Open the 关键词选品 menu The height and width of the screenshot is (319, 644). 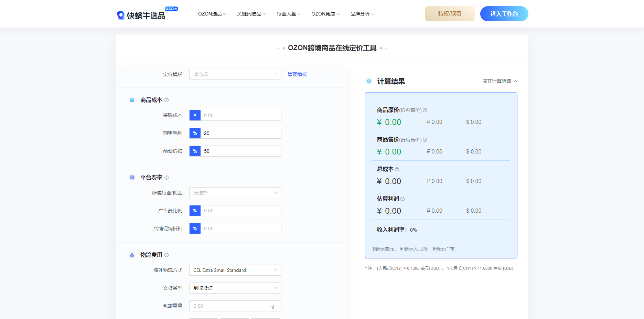(251, 14)
